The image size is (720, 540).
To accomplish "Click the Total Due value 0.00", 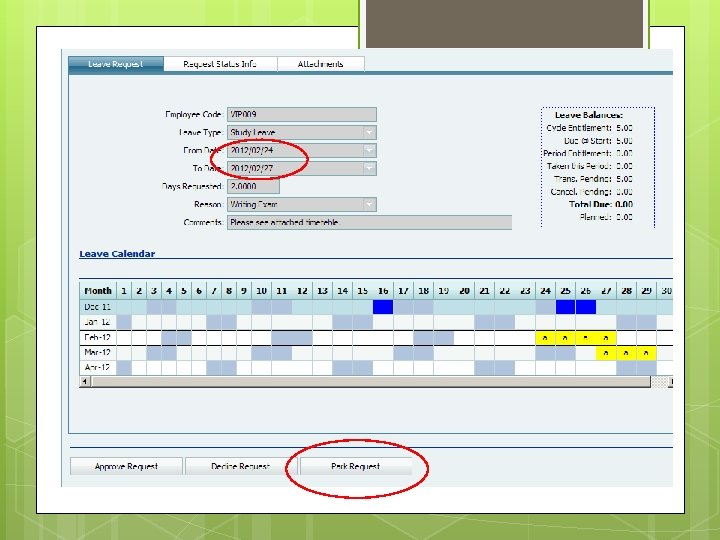I will point(624,204).
